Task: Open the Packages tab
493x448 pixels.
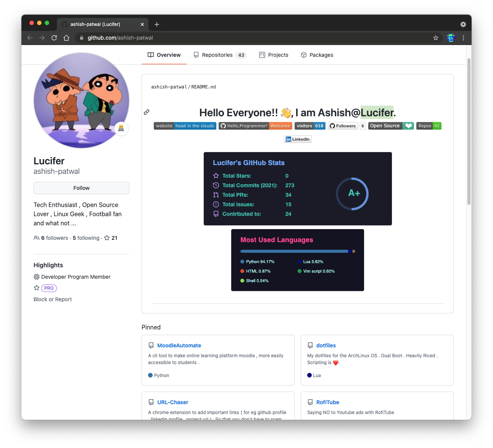Action: (317, 55)
